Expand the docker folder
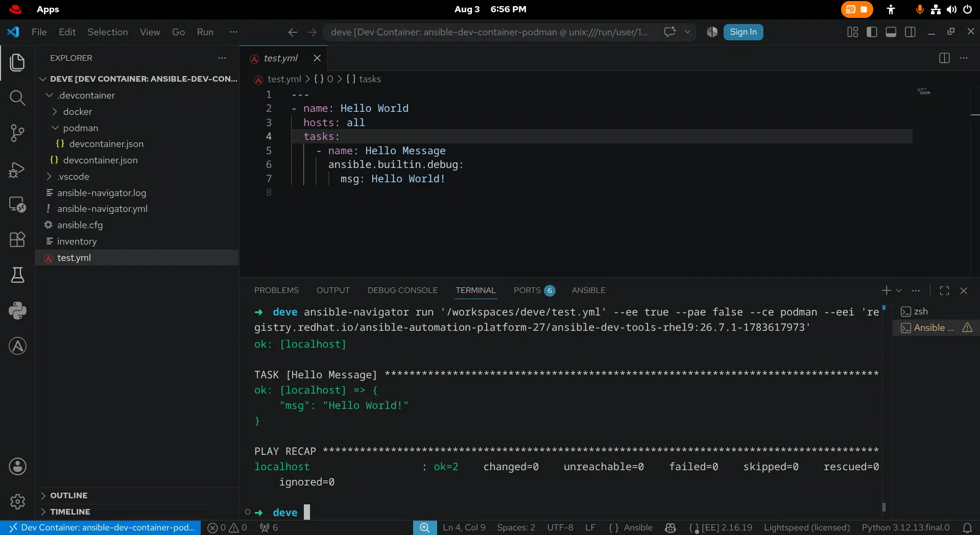This screenshot has width=980, height=535. coord(55,112)
